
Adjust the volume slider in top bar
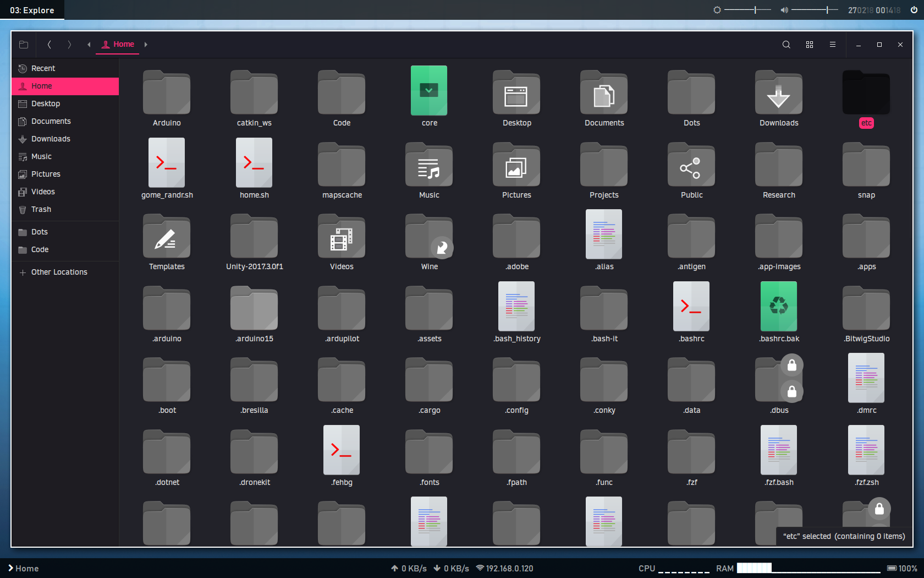[815, 10]
